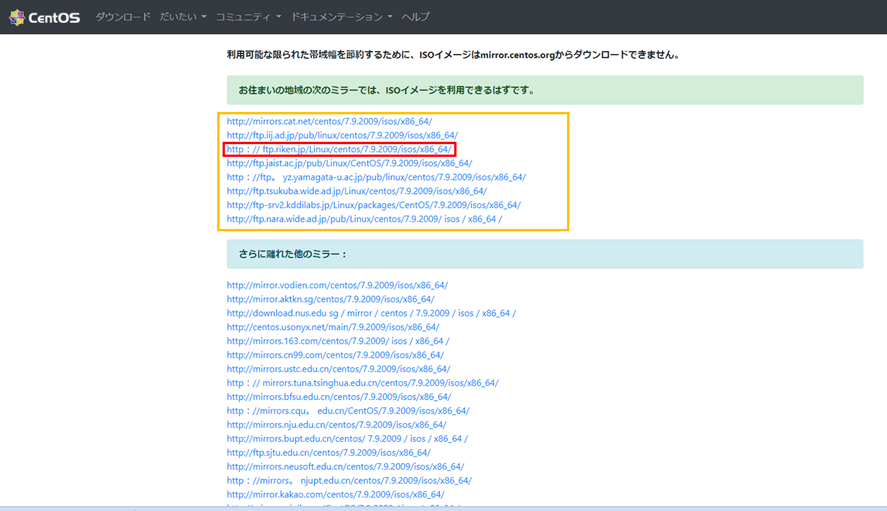Click the CentOS brand name text

coord(54,18)
